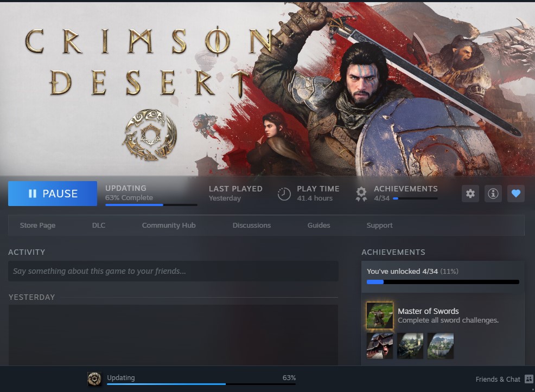
Task: Click the '63% Complete' updating status text
Action: click(x=129, y=198)
